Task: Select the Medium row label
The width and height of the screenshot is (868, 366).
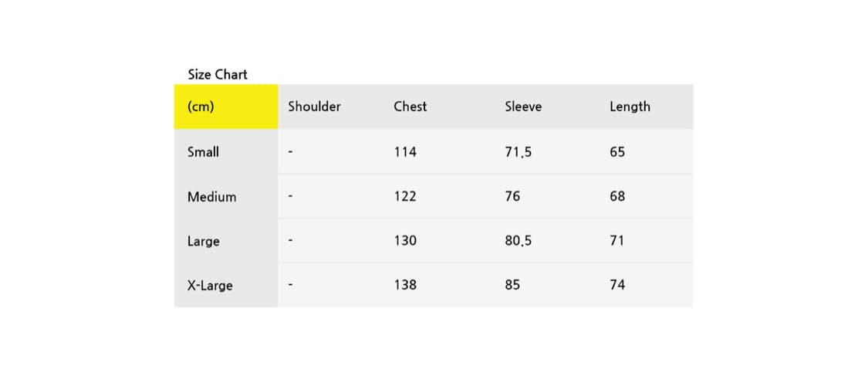Action: [x=211, y=197]
